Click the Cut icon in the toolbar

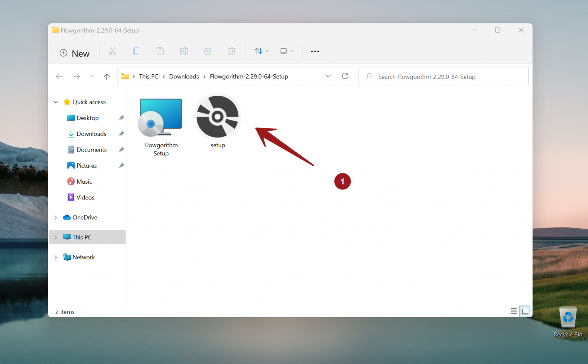tap(112, 51)
